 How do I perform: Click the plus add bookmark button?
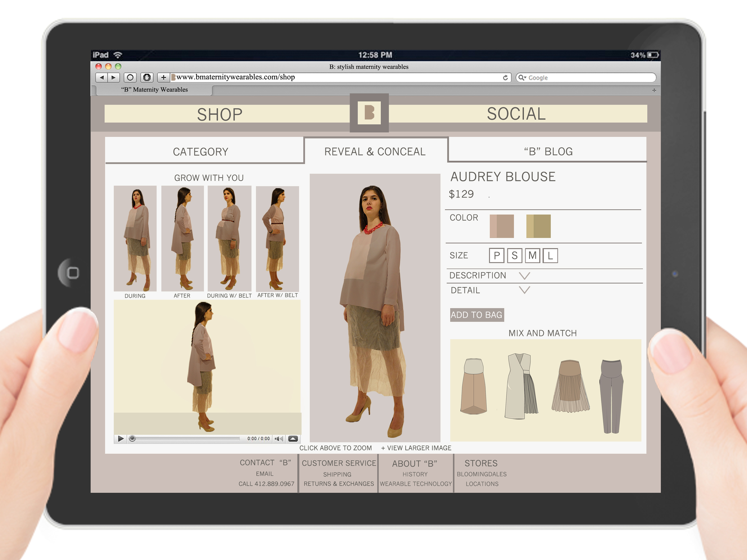[x=163, y=78]
